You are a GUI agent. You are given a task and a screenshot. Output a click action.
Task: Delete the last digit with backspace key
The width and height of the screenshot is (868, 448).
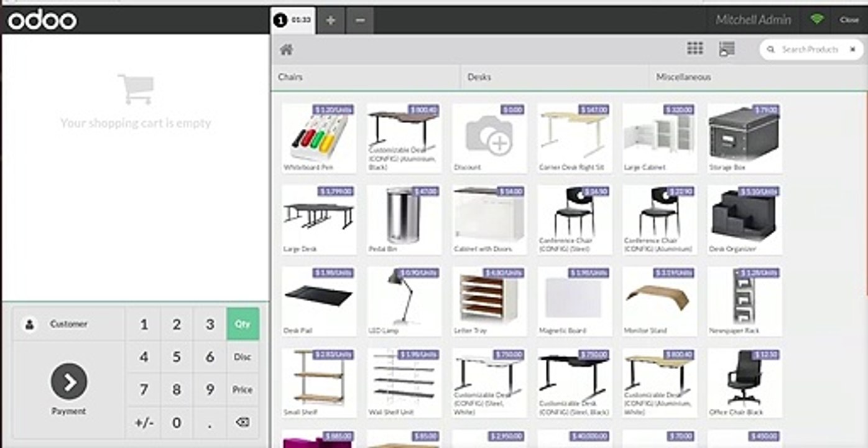(x=242, y=422)
